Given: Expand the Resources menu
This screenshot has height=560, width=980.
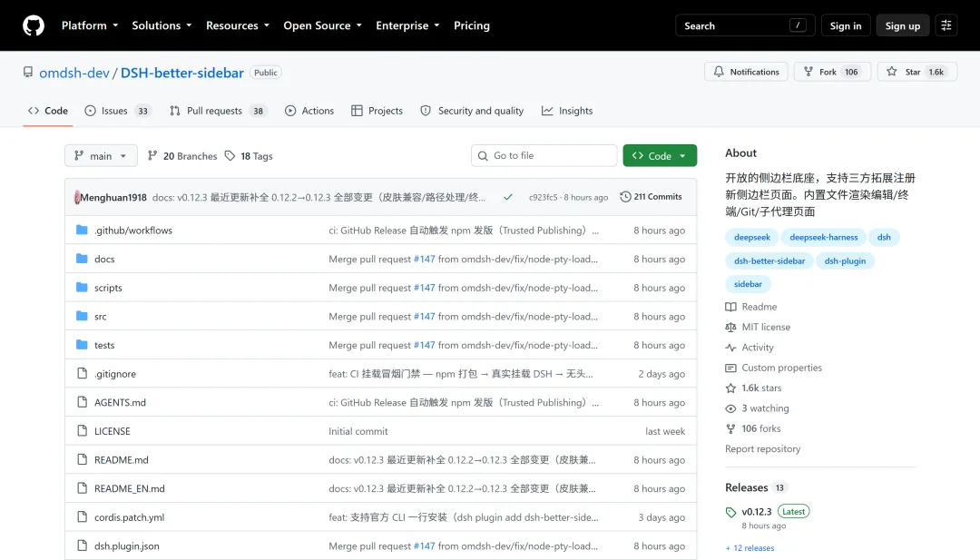Looking at the screenshot, I should point(238,25).
